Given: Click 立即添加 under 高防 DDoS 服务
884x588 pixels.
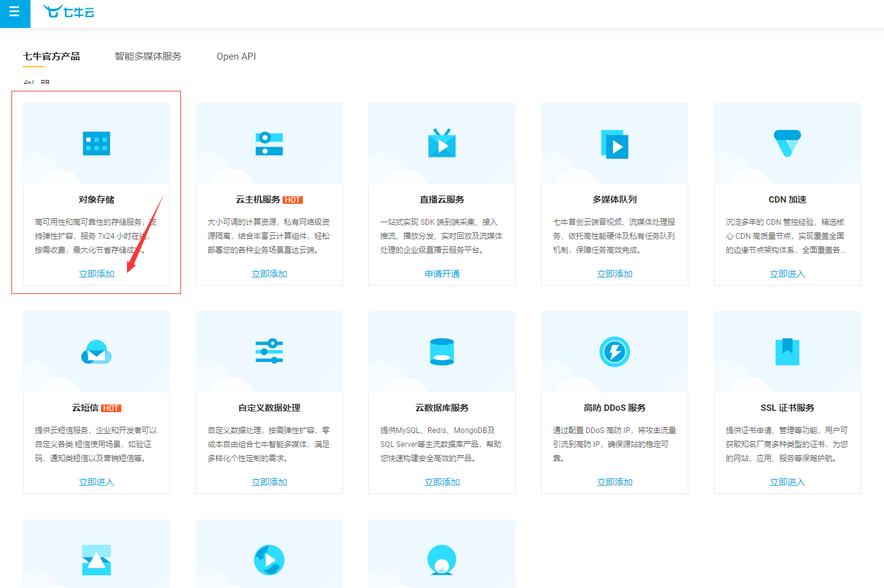Looking at the screenshot, I should pos(615,482).
